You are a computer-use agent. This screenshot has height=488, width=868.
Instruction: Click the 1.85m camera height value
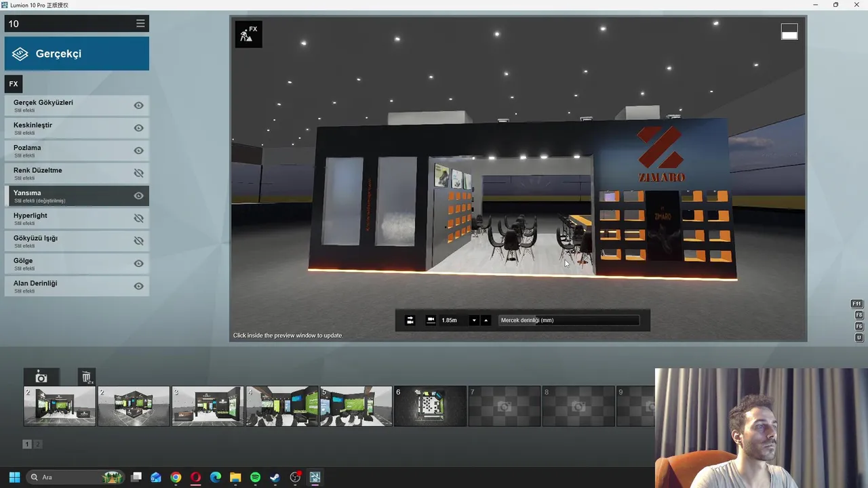point(449,321)
